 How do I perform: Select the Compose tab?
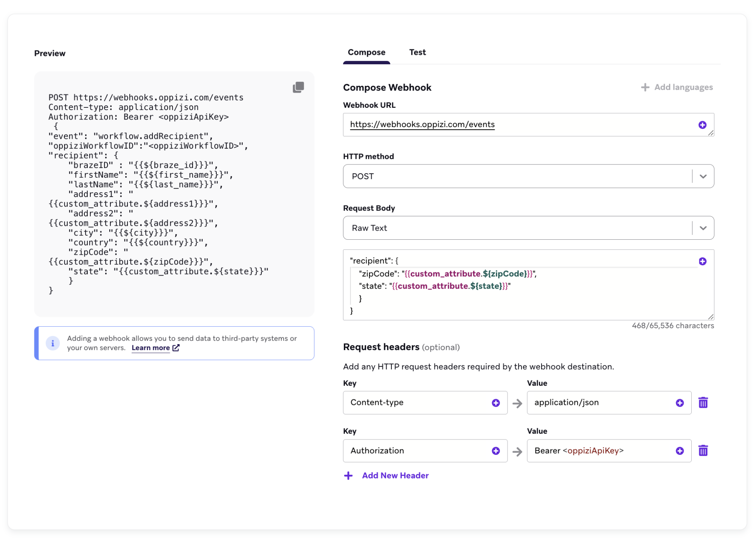(366, 52)
